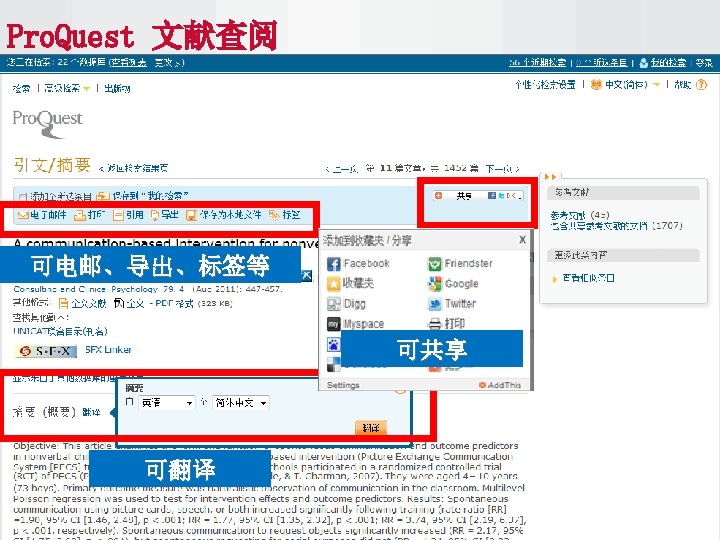Click the UNICAT联合目录 link
720x540 pixels.
coord(60,331)
